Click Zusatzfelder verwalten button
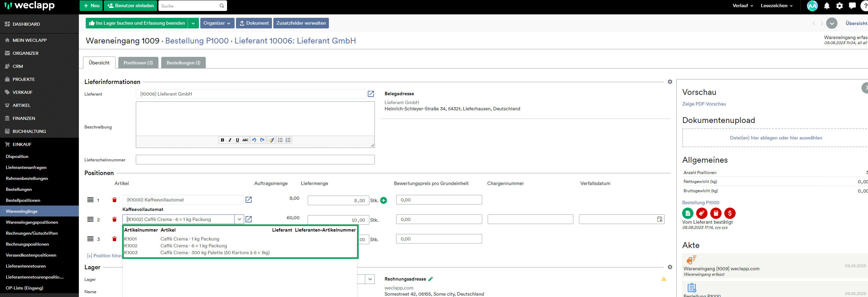This screenshot has height=297, width=868. (x=301, y=23)
